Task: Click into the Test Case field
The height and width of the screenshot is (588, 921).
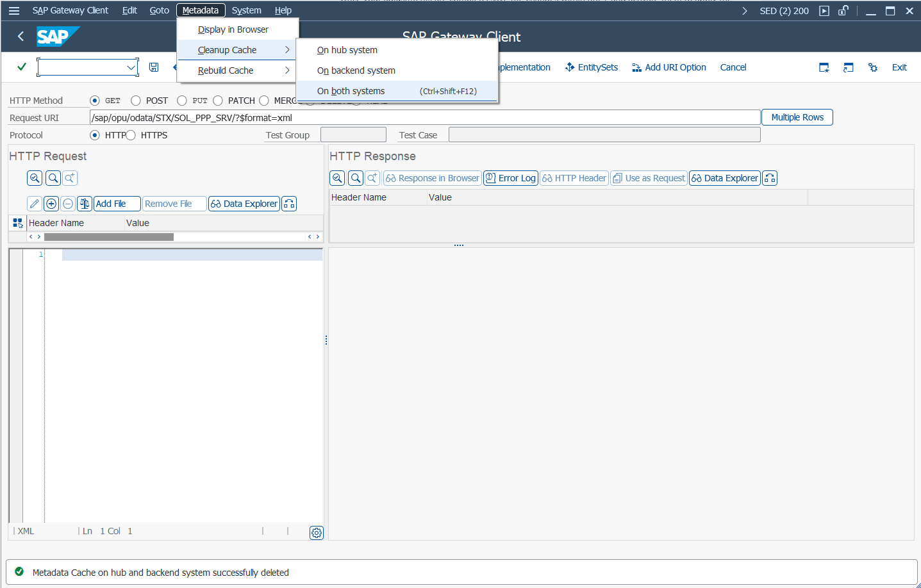Action: pyautogui.click(x=604, y=135)
